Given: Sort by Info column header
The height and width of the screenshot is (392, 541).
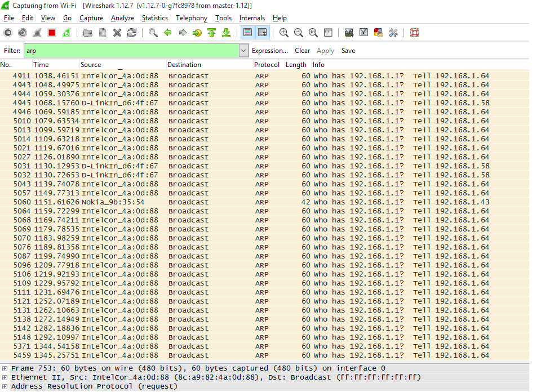Looking at the screenshot, I should click(420, 65).
